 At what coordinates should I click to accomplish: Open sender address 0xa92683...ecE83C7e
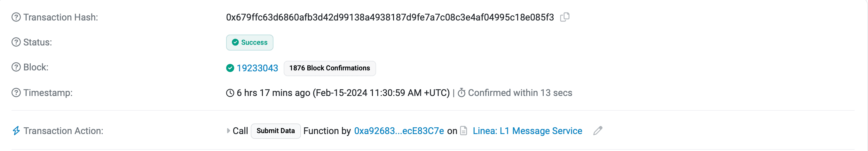[398, 131]
